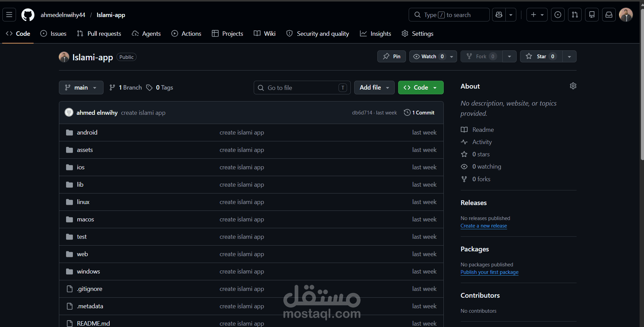
Task: Open the test folder
Action: [82, 237]
